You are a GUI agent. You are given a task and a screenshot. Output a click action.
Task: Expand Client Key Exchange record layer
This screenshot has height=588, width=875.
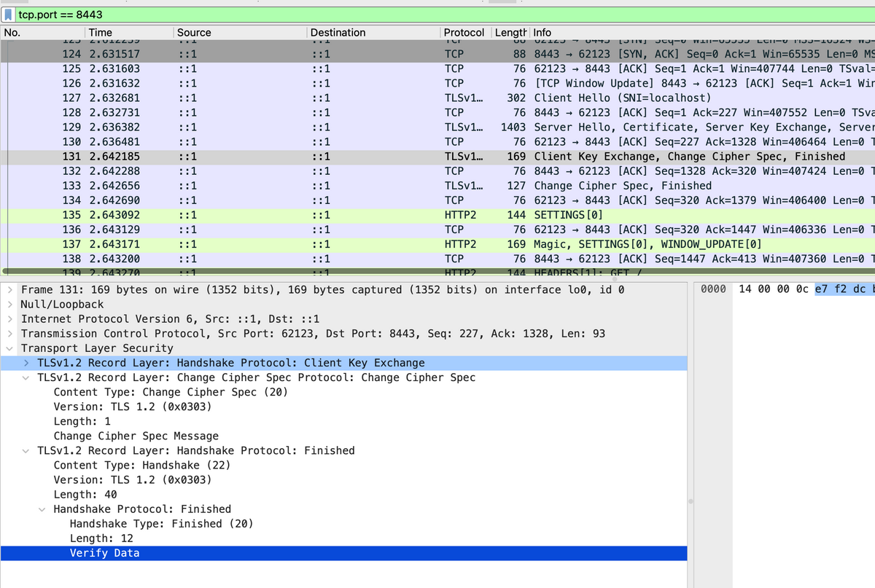tap(26, 363)
